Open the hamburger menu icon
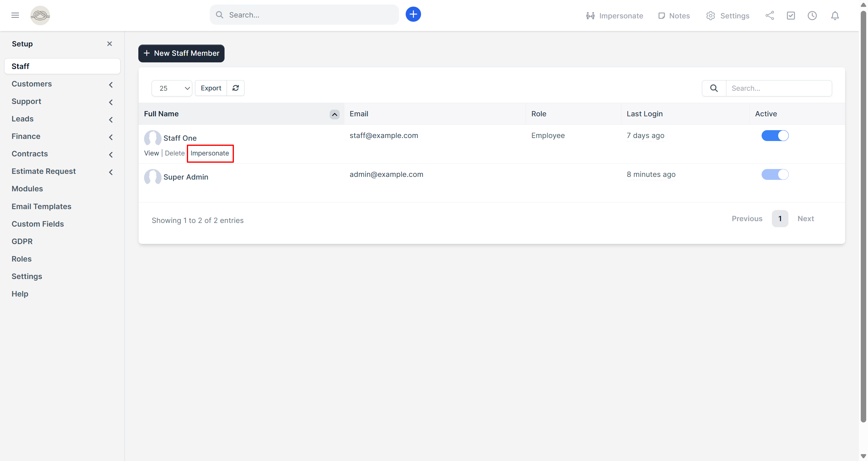Viewport: 868px width, 461px height. pos(15,15)
